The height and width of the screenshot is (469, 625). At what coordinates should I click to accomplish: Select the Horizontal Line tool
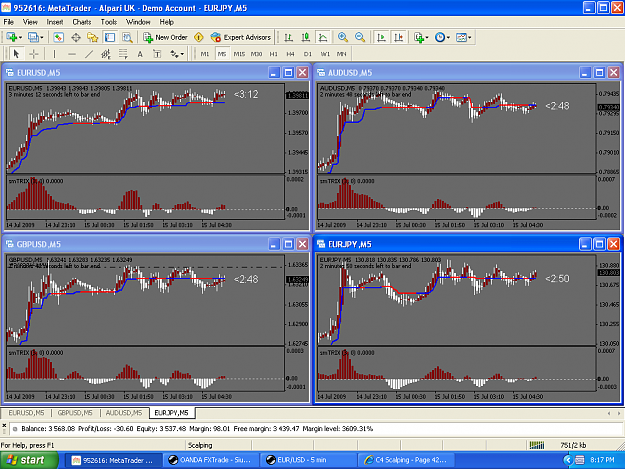tap(72, 54)
